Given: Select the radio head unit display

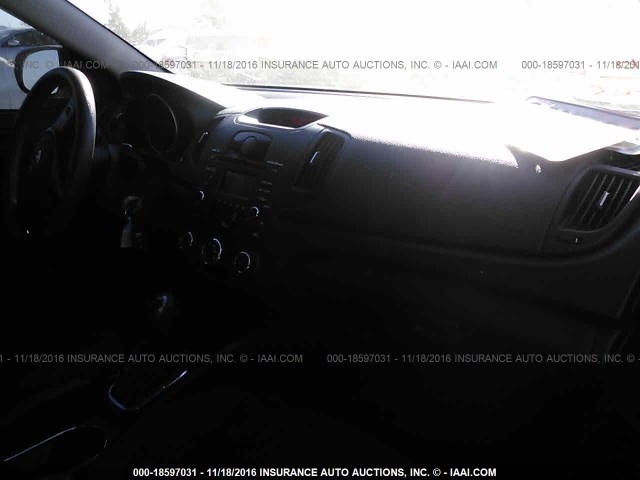Looking at the screenshot, I should click(236, 184).
